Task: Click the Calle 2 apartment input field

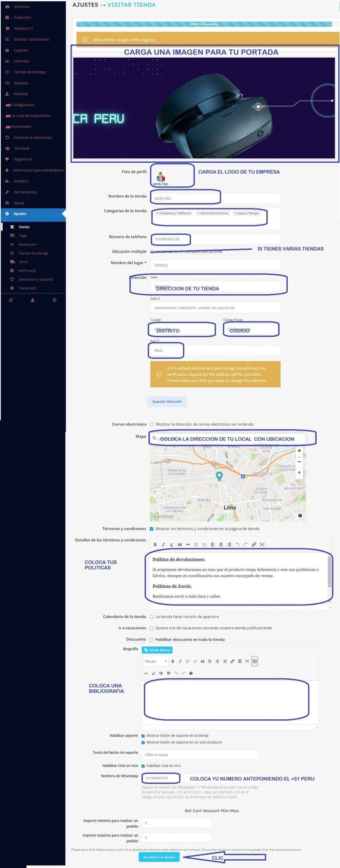Action: point(215,308)
